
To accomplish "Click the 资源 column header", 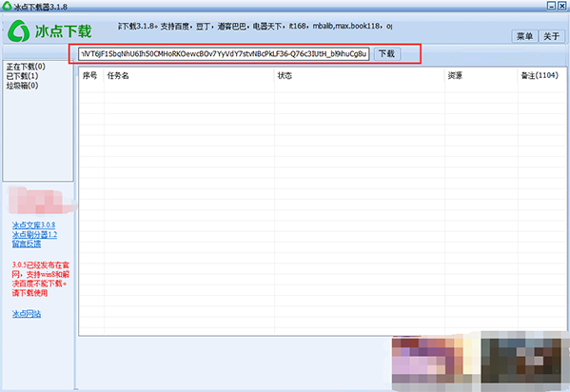I will click(x=481, y=75).
